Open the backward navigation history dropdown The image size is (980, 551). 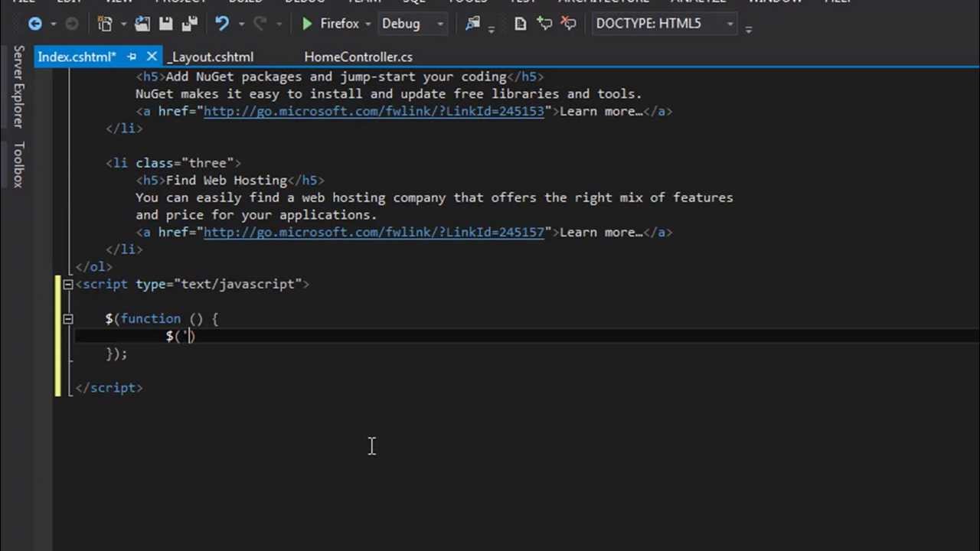[x=53, y=24]
